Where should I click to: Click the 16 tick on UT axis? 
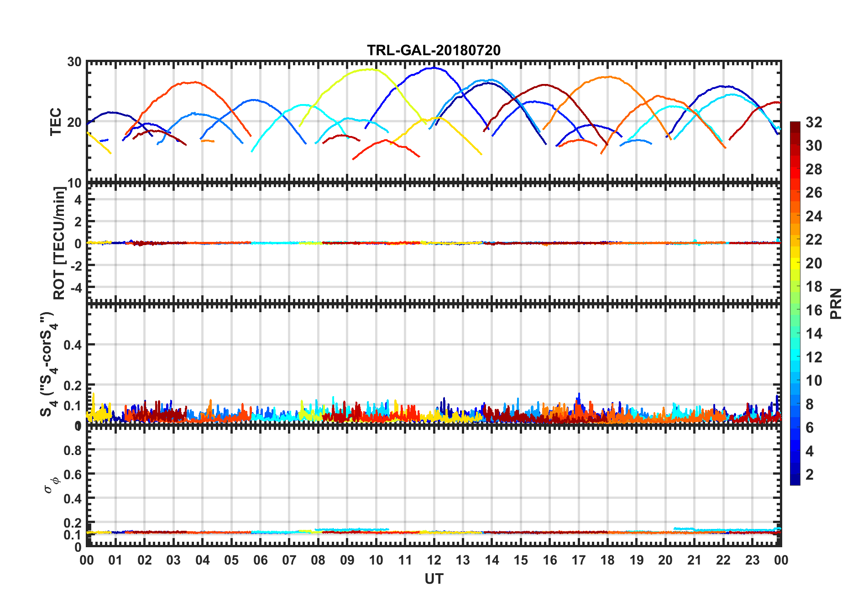549,560
